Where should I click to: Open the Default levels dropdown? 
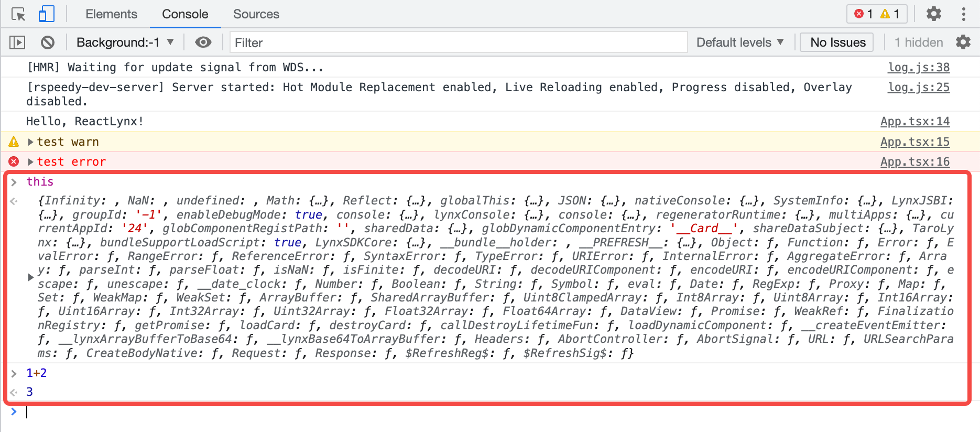pyautogui.click(x=740, y=42)
